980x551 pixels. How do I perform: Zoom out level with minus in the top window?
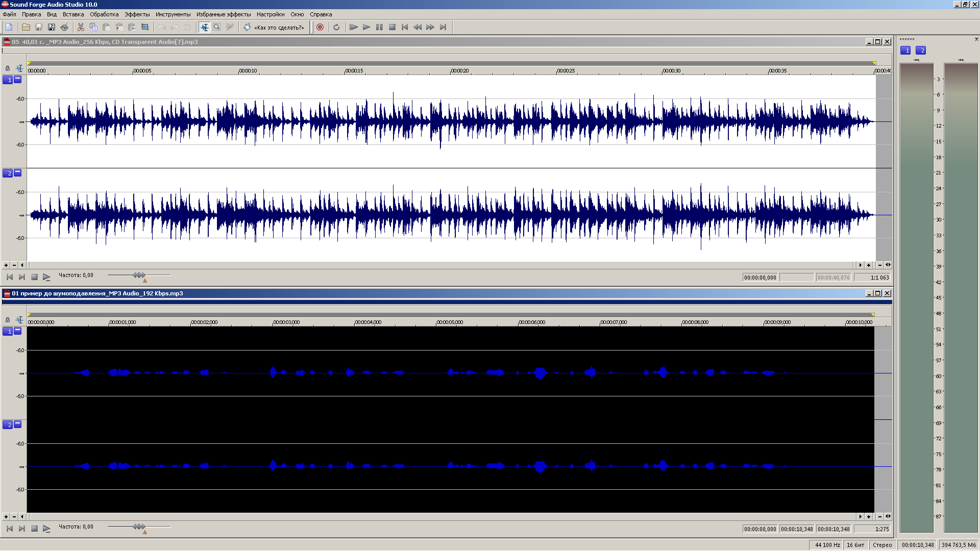point(14,265)
